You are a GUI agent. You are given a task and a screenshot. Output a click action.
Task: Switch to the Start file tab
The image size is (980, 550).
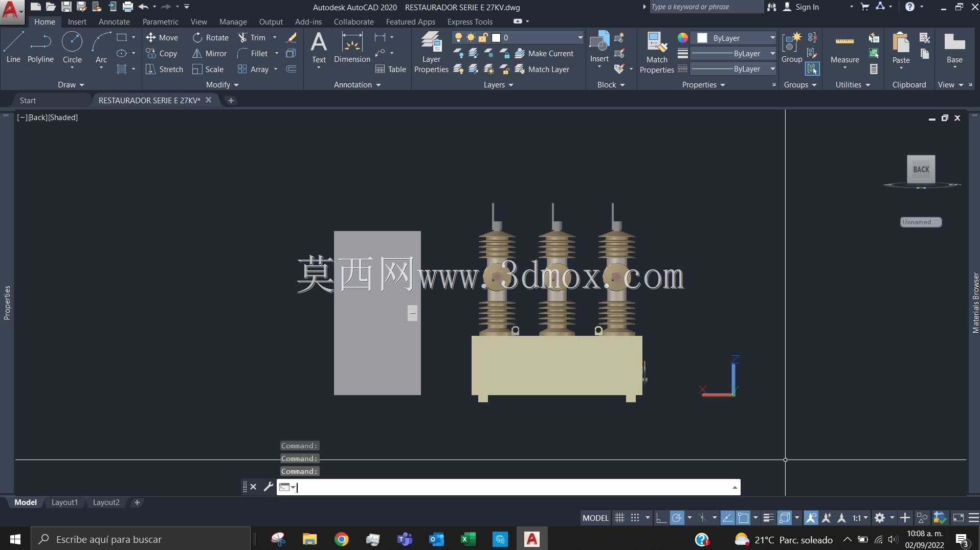pos(28,100)
